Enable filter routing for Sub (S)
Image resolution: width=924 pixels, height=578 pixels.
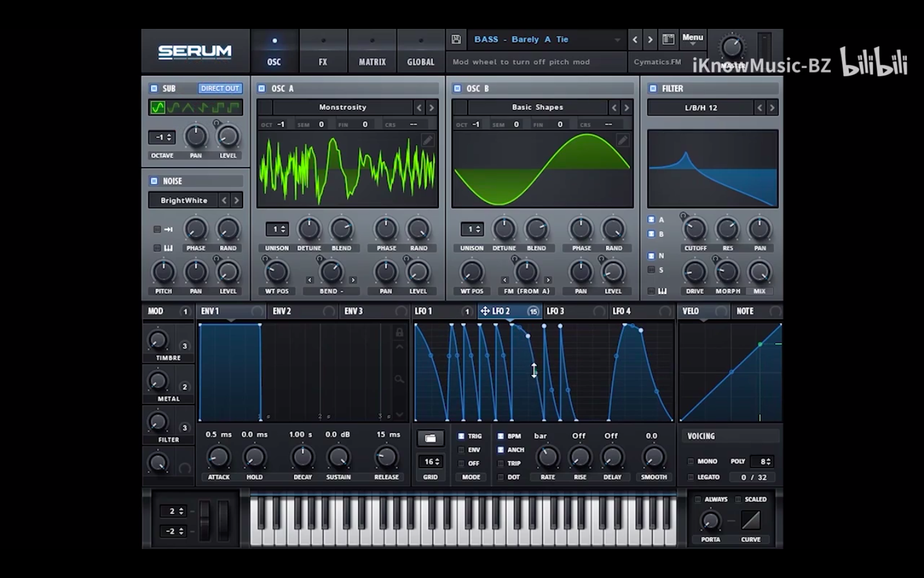pyautogui.click(x=651, y=270)
